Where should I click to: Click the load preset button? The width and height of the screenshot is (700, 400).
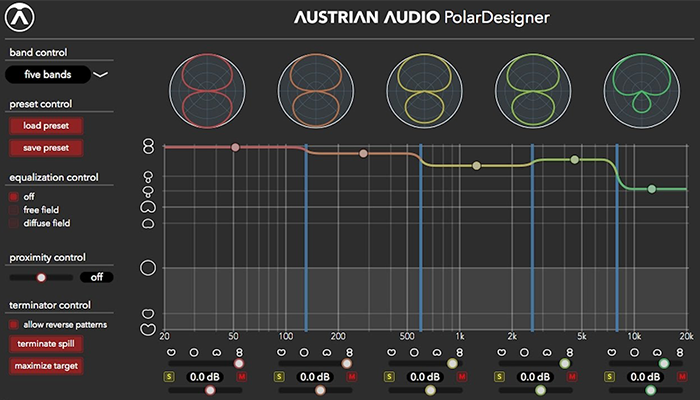[x=45, y=126]
